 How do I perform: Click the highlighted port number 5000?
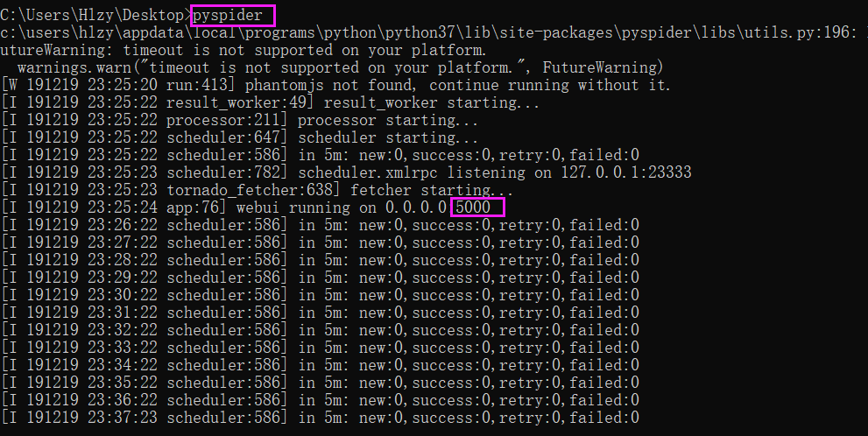(473, 207)
